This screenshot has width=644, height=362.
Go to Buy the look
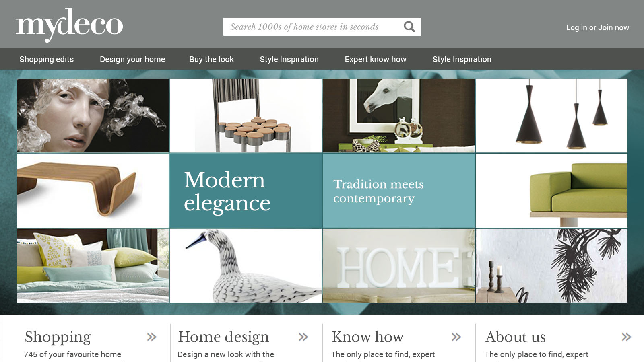pos(212,59)
